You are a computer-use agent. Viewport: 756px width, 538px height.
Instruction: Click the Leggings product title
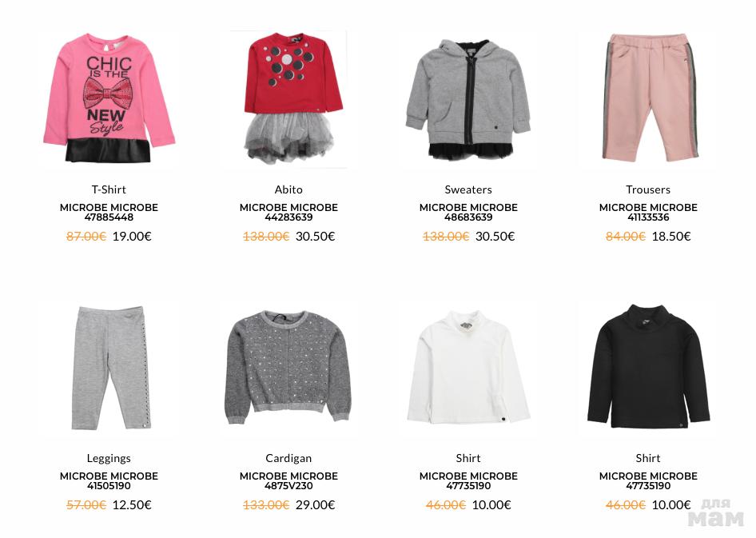click(x=109, y=458)
